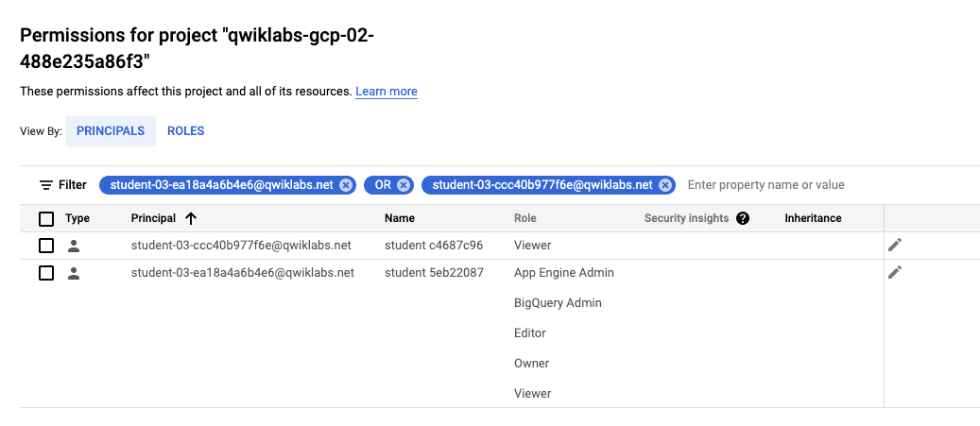Image resolution: width=980 pixels, height=426 pixels.
Task: Remove the student-03-ea18a4a6b4e6 filter chip
Action: (x=346, y=185)
